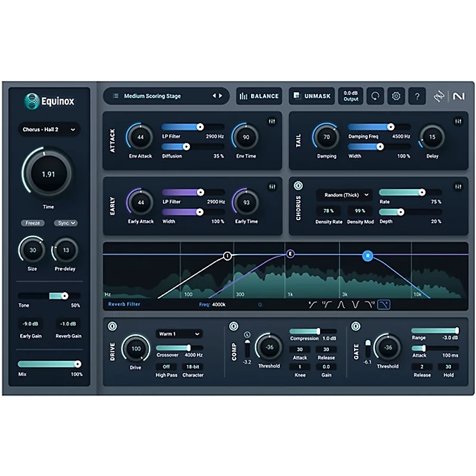Select the 12 dB high-pass filter shape
The image size is (476, 476).
tap(327, 305)
